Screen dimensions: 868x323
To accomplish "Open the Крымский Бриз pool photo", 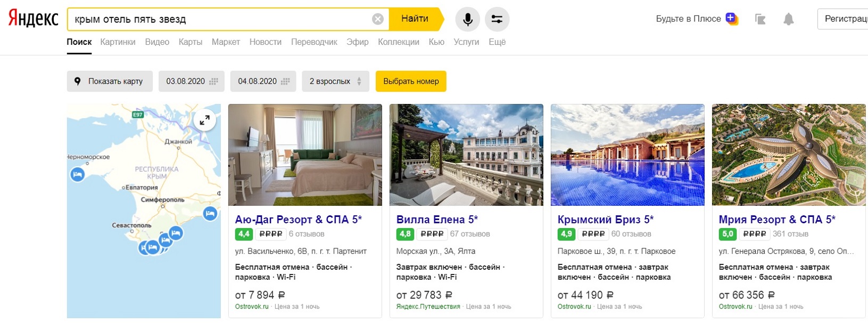I will 627,155.
